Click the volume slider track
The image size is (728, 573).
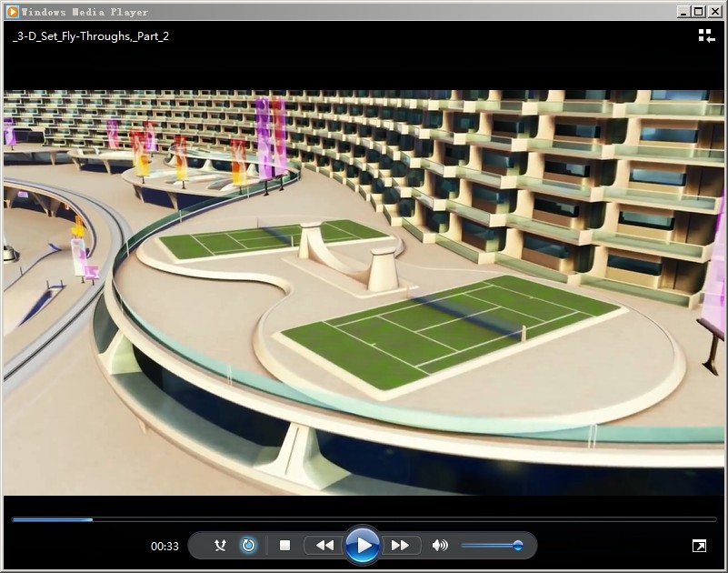[x=492, y=546]
